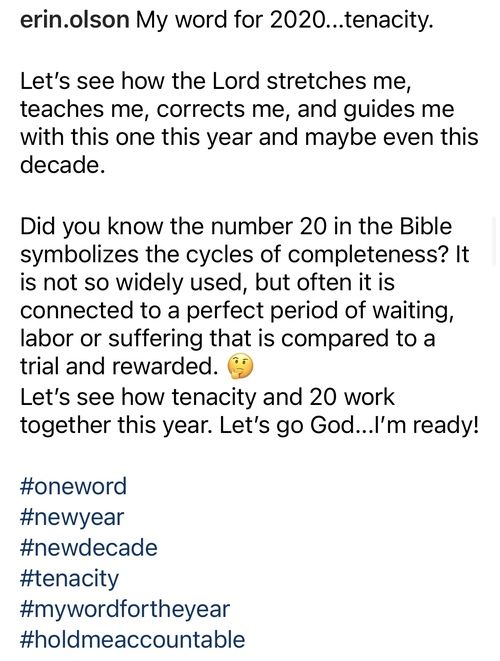Select the #tenacity hashtag
This screenshot has height=661, width=500.
tap(69, 579)
